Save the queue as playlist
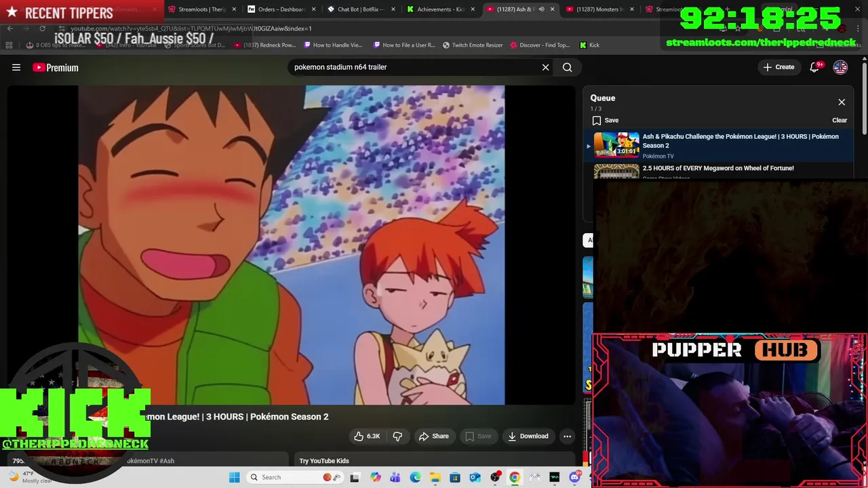The width and height of the screenshot is (868, 488). (x=605, y=121)
